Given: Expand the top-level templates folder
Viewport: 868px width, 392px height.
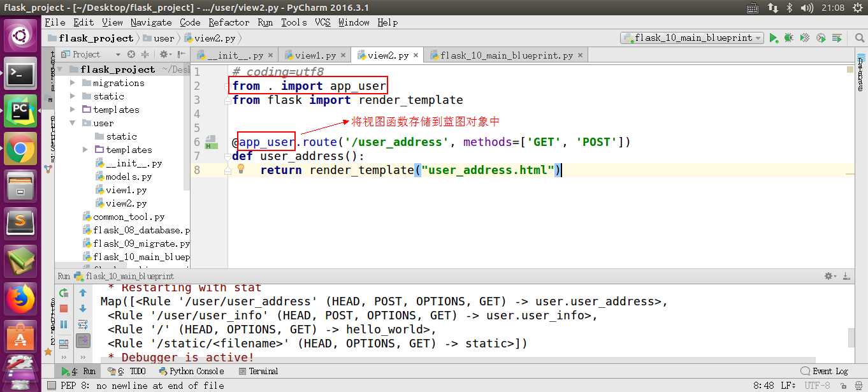Looking at the screenshot, I should coord(73,110).
